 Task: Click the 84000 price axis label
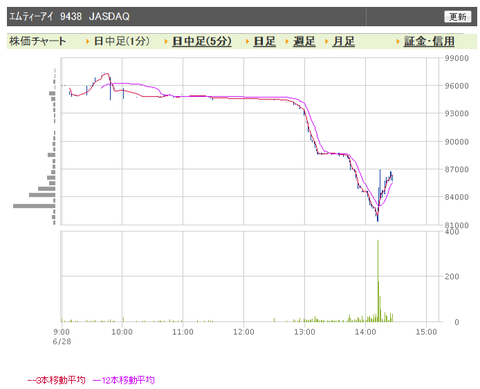coord(456,197)
